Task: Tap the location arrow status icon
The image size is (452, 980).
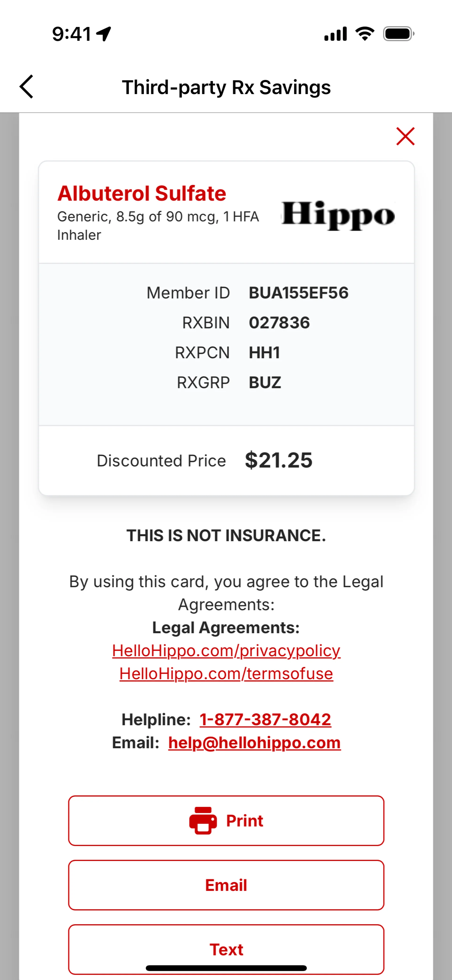Action: pyautogui.click(x=104, y=34)
